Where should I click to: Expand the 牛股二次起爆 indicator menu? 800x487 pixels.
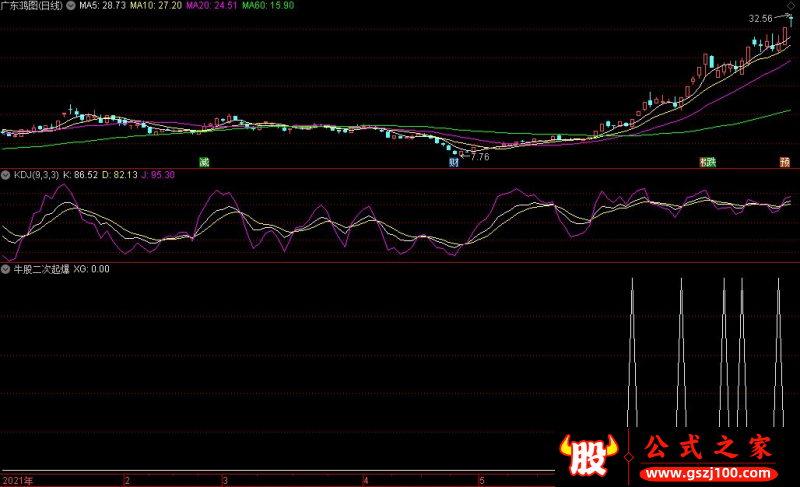(6, 269)
